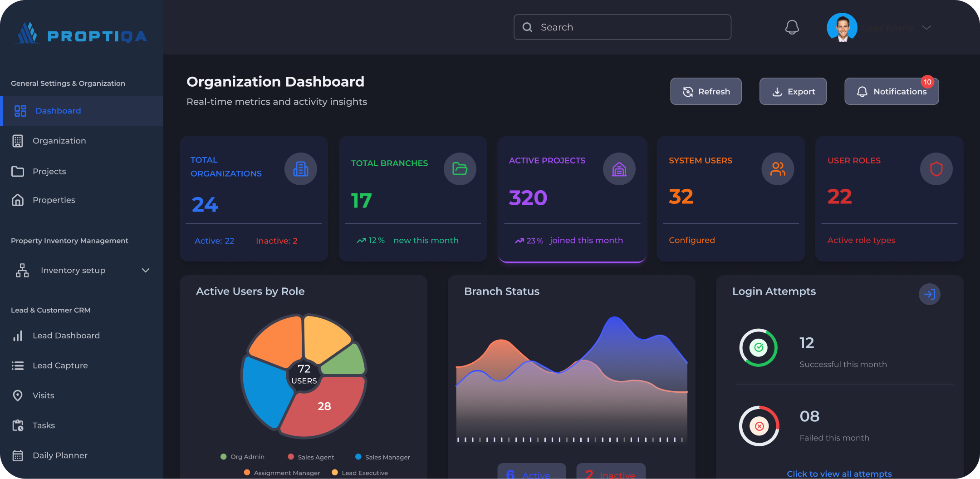
Task: Click Org Admin green legend dot
Action: pyautogui.click(x=223, y=457)
